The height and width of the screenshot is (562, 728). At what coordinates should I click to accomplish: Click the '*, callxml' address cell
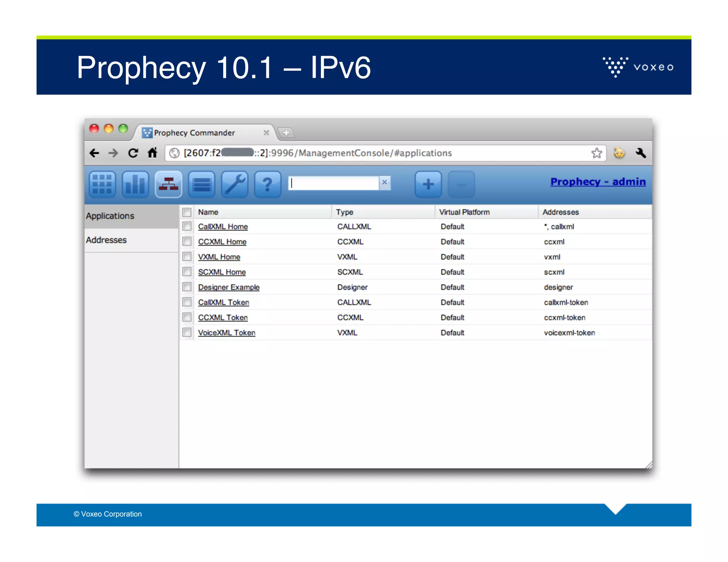559,227
